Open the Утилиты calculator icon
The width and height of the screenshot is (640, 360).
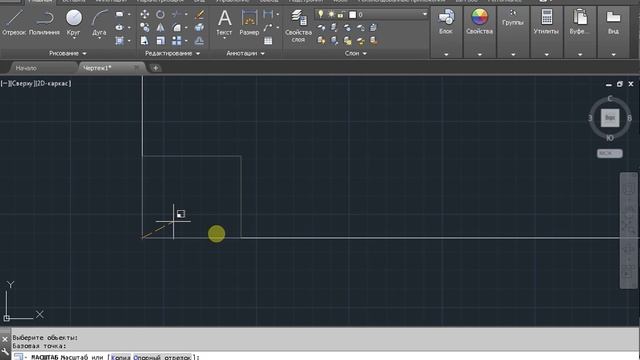point(547,18)
